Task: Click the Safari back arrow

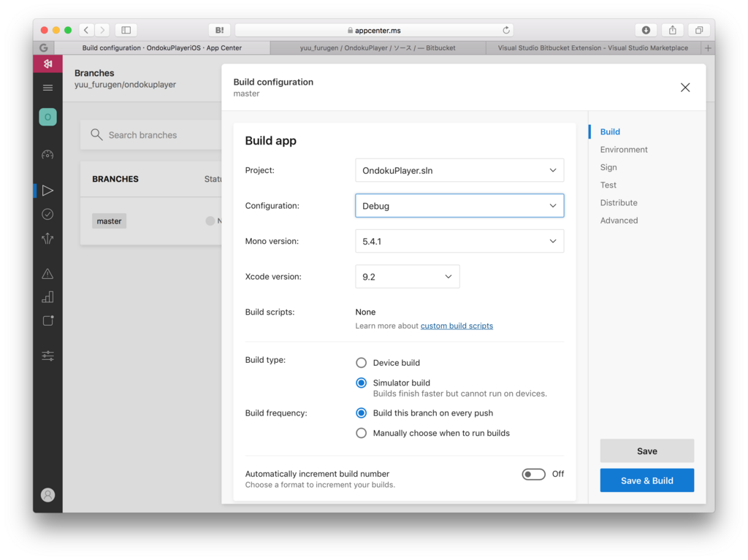Action: point(86,30)
